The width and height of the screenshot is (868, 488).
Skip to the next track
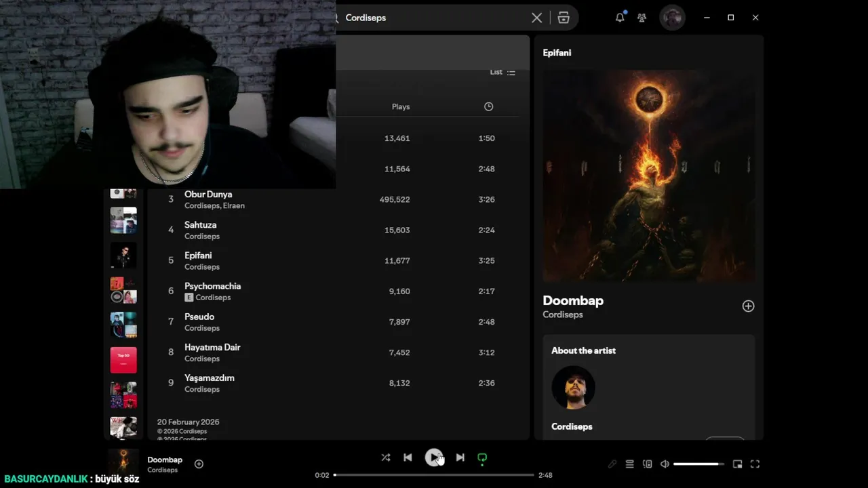tap(460, 457)
